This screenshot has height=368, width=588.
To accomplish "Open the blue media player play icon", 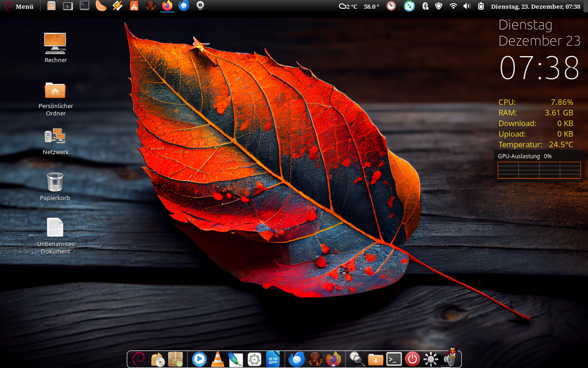I will tap(199, 359).
